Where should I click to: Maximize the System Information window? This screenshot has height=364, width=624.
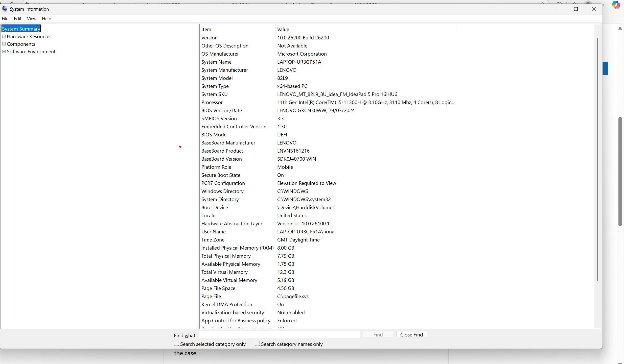(x=576, y=9)
